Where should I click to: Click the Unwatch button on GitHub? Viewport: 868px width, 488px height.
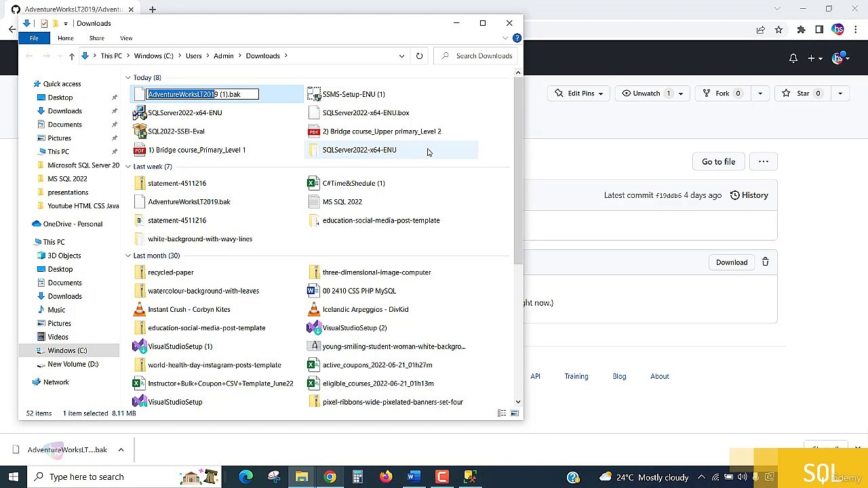point(647,94)
